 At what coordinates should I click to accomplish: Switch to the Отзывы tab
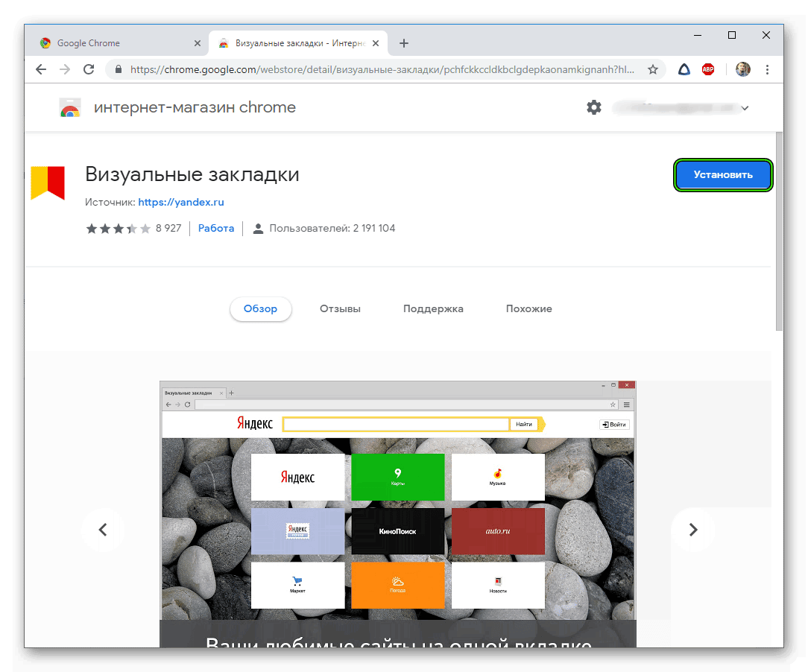(x=340, y=309)
